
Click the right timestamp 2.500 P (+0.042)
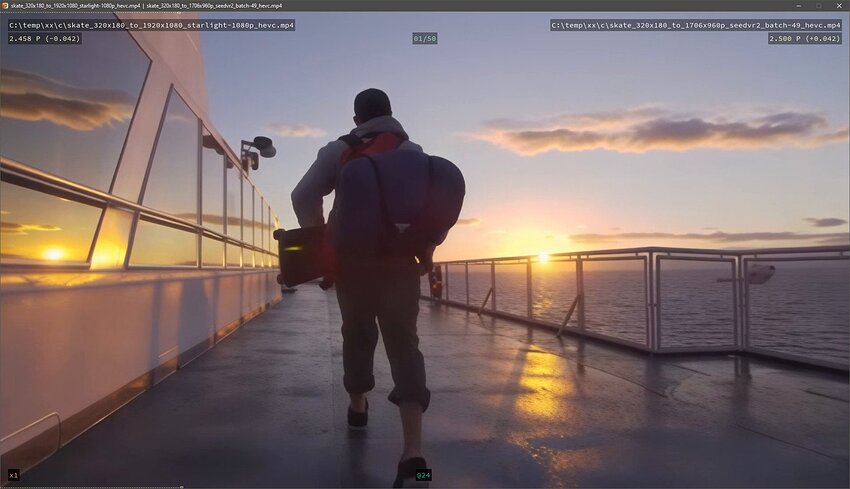(805, 39)
